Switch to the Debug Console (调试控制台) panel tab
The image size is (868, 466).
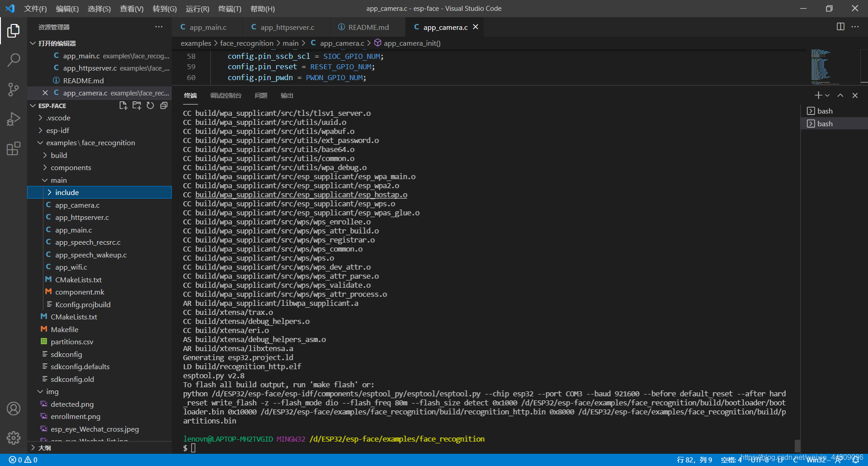[226, 95]
